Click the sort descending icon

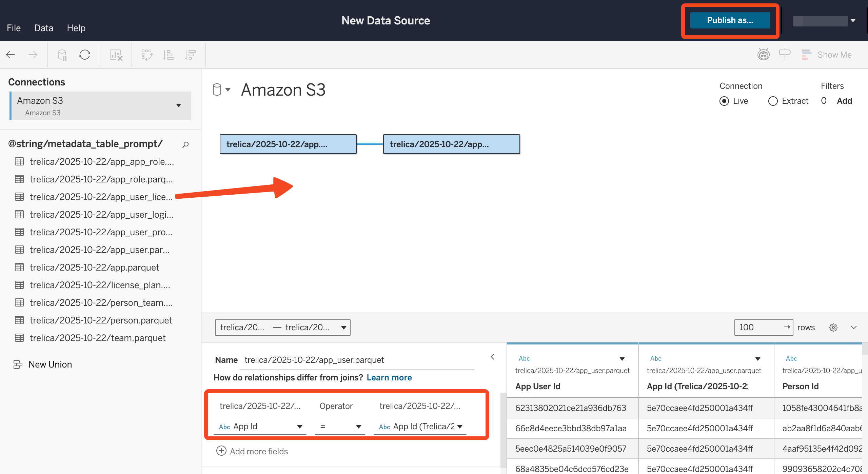click(x=190, y=55)
